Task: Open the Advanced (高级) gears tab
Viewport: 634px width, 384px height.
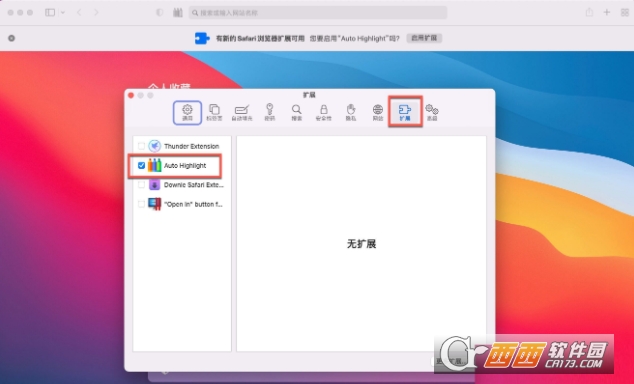Action: (432, 112)
